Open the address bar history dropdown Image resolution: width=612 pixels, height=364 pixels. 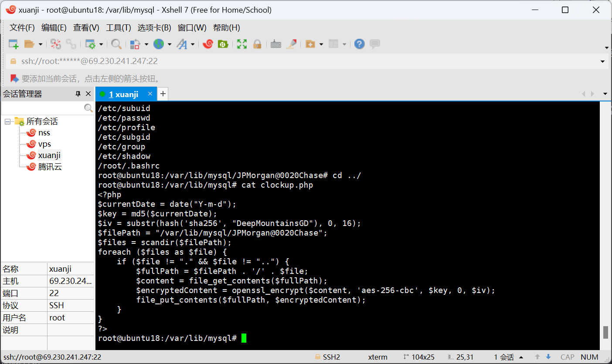[603, 61]
